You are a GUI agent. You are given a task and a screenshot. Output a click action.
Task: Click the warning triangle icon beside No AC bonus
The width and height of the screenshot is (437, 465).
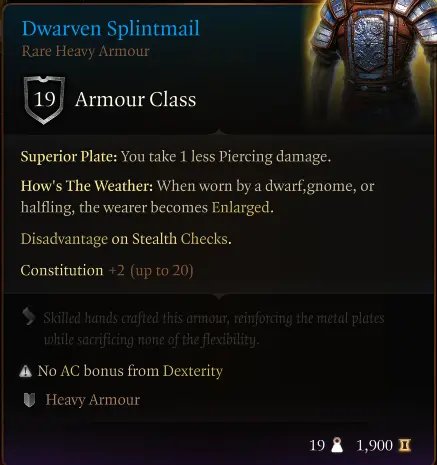click(25, 371)
